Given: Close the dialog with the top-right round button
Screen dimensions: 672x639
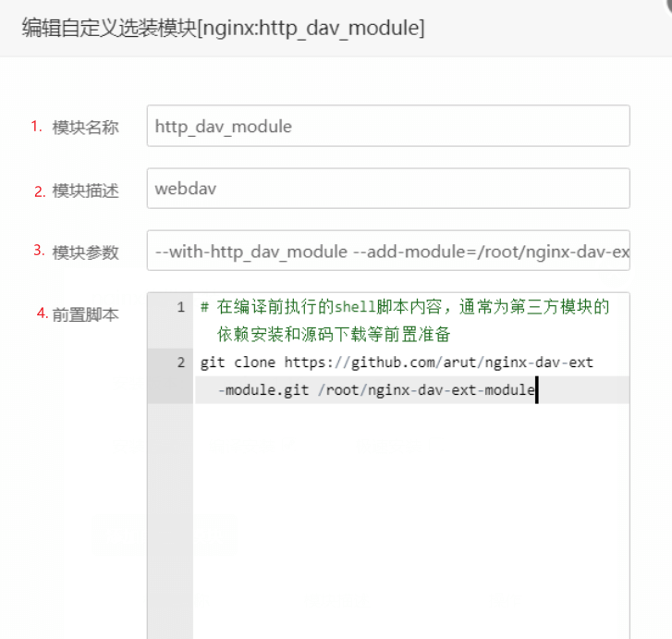Looking at the screenshot, I should pos(666,5).
